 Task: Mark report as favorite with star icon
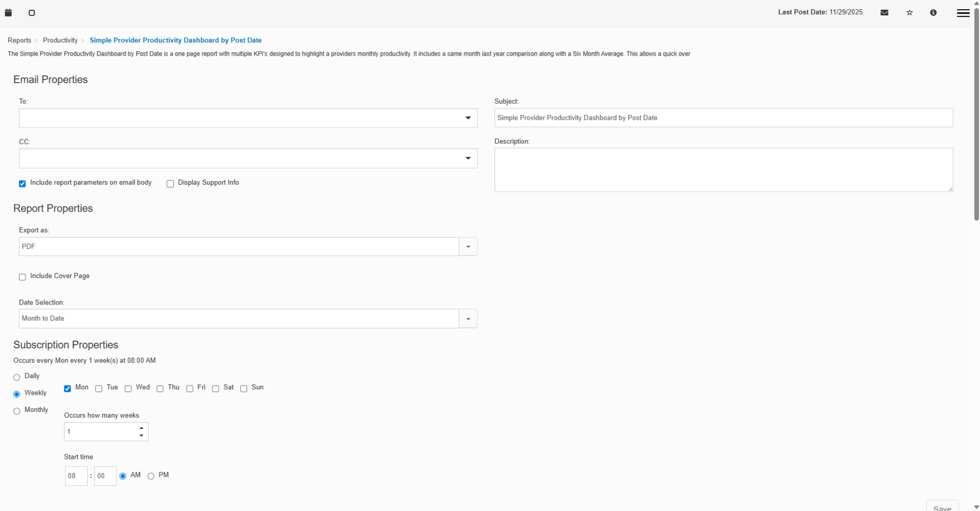909,13
